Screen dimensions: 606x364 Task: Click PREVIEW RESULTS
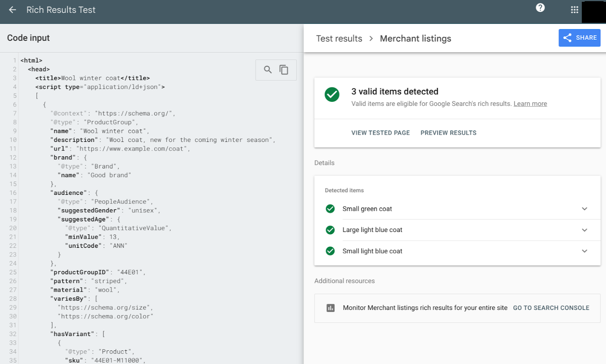coord(448,132)
